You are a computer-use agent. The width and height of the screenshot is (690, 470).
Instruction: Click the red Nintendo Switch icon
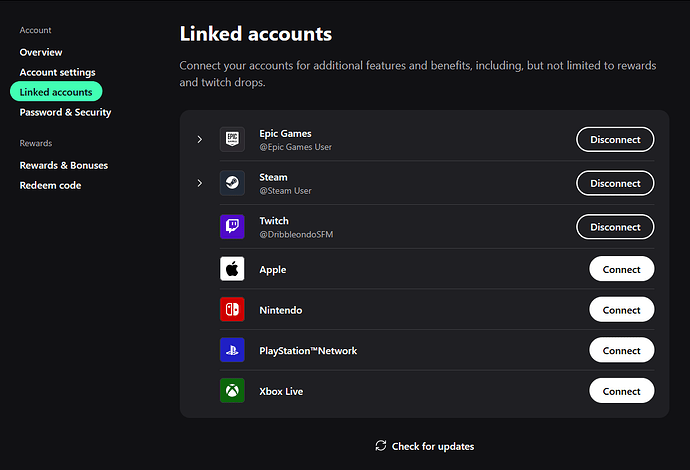(232, 310)
